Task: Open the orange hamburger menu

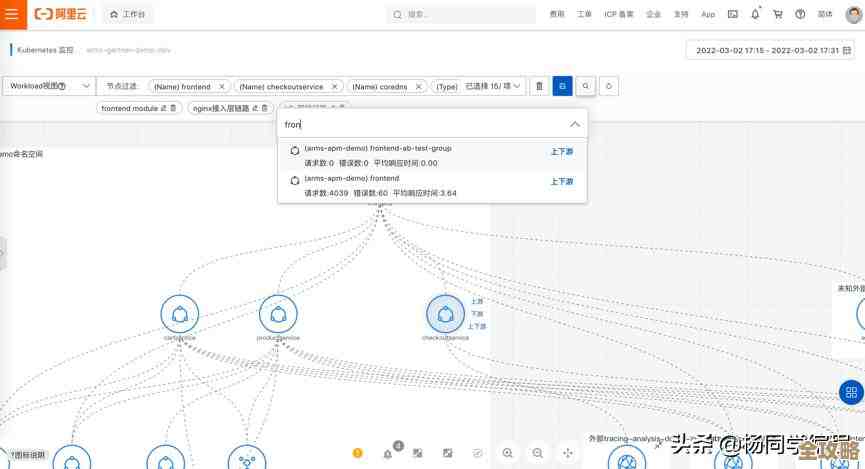Action: pos(12,14)
